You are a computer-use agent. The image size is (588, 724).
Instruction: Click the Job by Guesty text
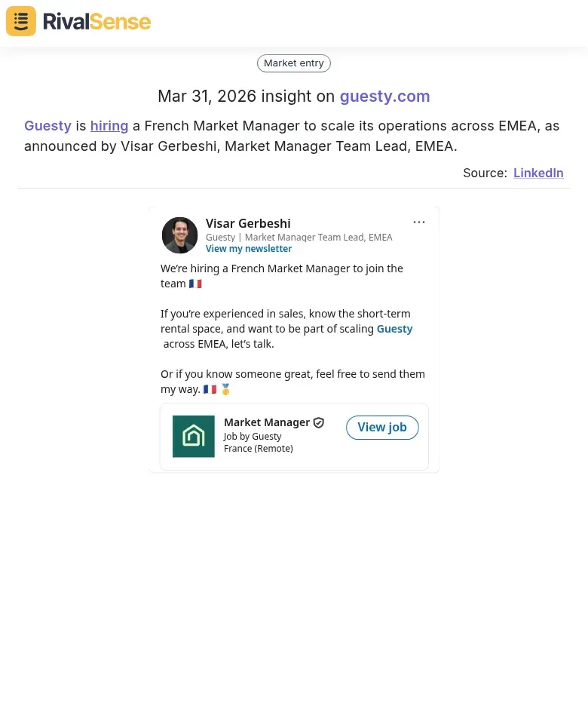pos(253,436)
